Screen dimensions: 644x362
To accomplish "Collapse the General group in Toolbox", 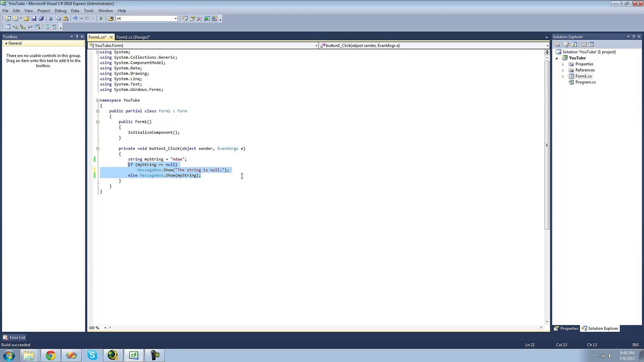I will click(5, 43).
